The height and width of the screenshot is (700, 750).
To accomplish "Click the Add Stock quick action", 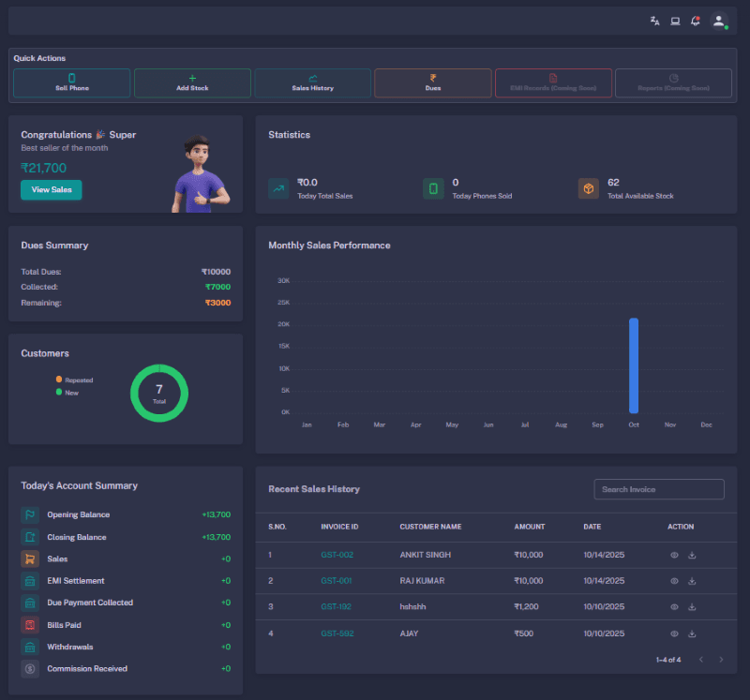I will [x=192, y=82].
